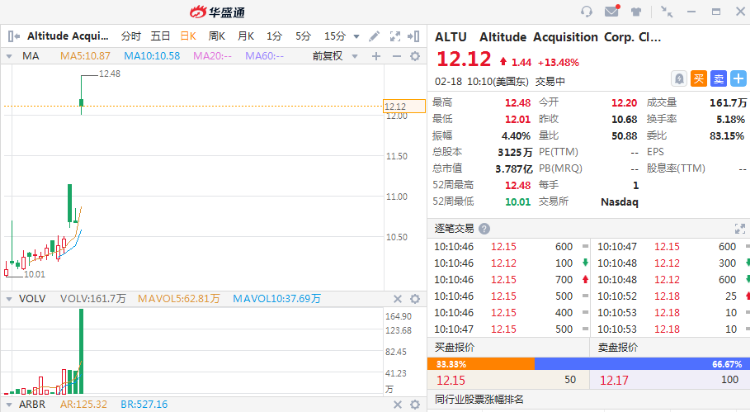
Task: Zoom in chart with plus icon
Action: click(378, 56)
